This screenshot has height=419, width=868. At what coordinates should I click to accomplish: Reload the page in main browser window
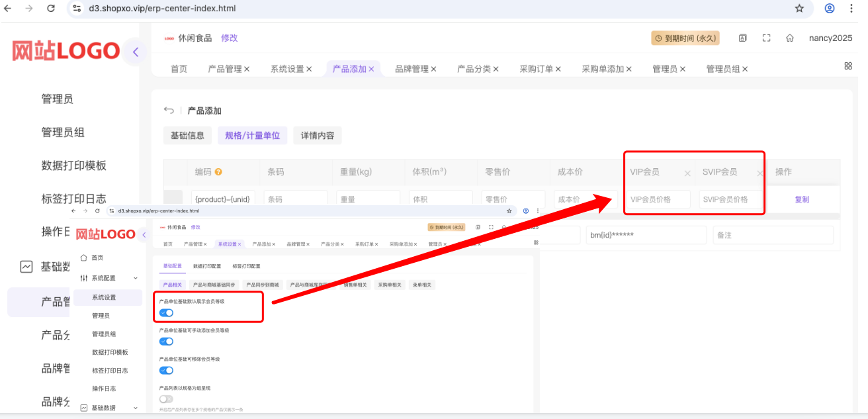point(51,9)
